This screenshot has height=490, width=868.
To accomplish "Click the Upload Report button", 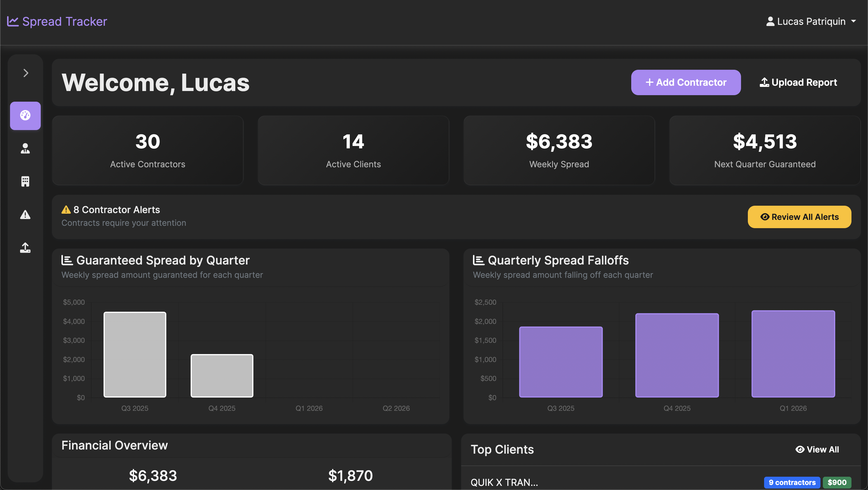I will click(798, 82).
